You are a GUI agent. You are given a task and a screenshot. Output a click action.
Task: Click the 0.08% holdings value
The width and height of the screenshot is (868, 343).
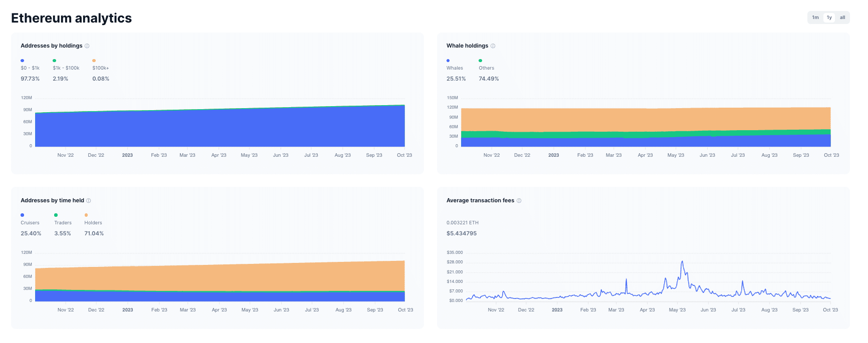101,79
